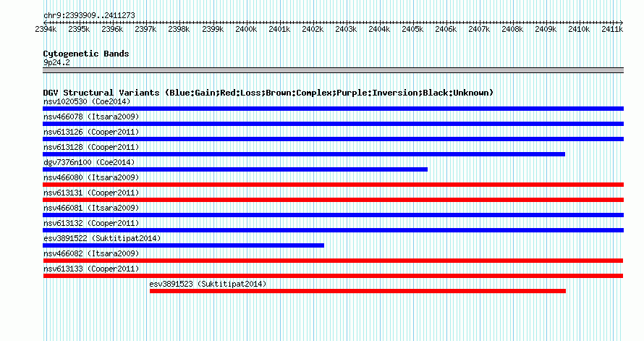Image resolution: width=644 pixels, height=341 pixels.
Task: Open dgv7376n100 (Coe2014) variant label
Action: 89,162
